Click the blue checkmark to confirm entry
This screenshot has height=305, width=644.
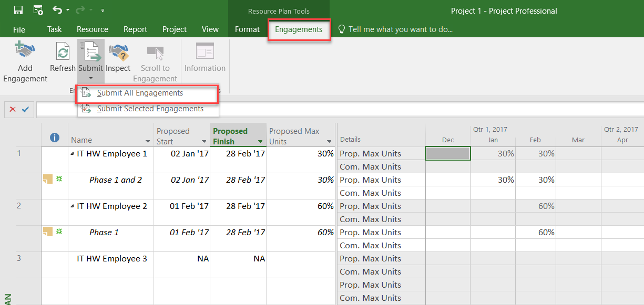coord(25,109)
